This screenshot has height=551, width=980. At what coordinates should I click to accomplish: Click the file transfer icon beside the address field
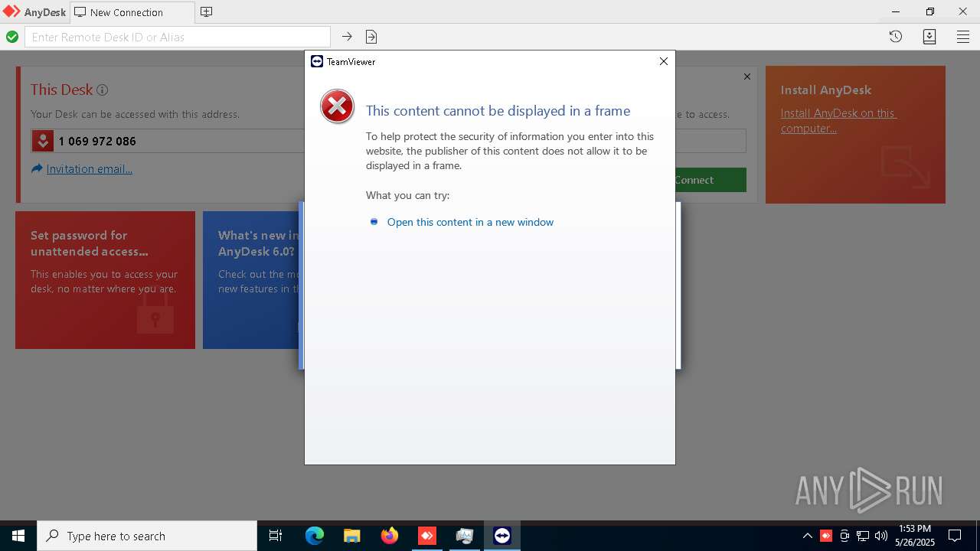[x=371, y=37]
